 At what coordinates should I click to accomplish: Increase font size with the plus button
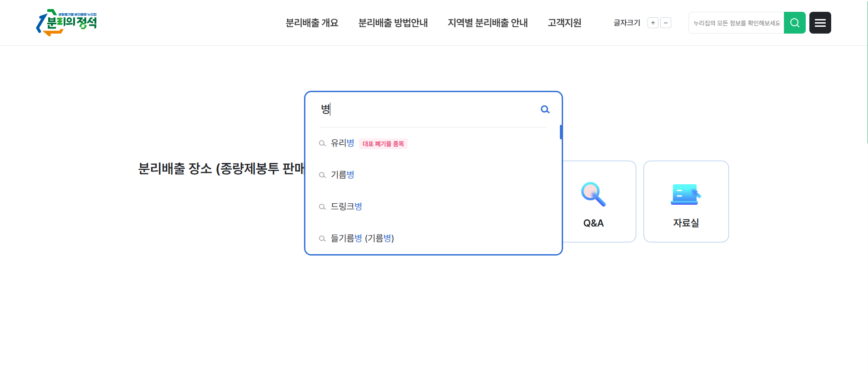point(653,23)
